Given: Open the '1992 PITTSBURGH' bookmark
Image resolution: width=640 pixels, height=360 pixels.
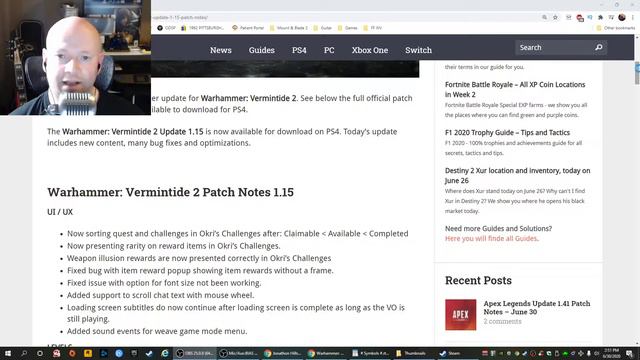Looking at the screenshot, I should point(203,28).
